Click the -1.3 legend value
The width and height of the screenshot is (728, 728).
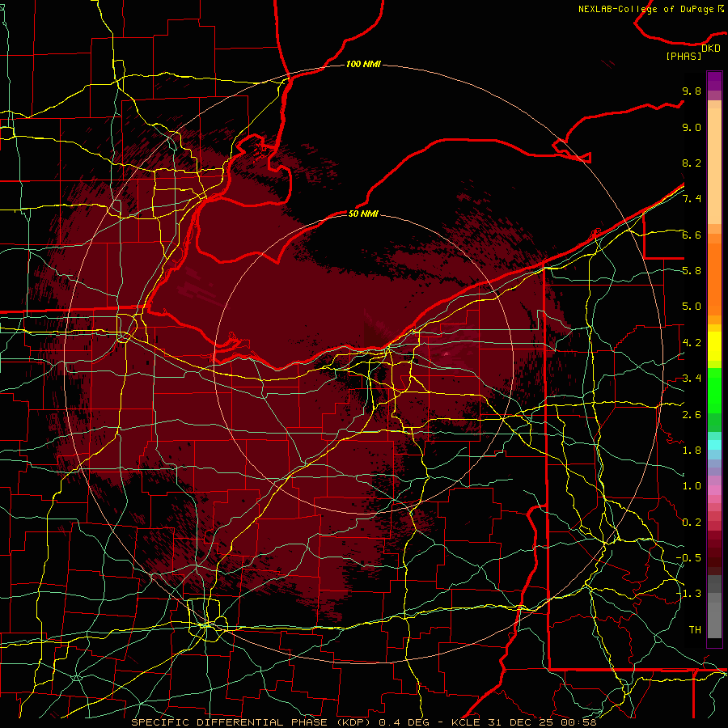pos(688,594)
